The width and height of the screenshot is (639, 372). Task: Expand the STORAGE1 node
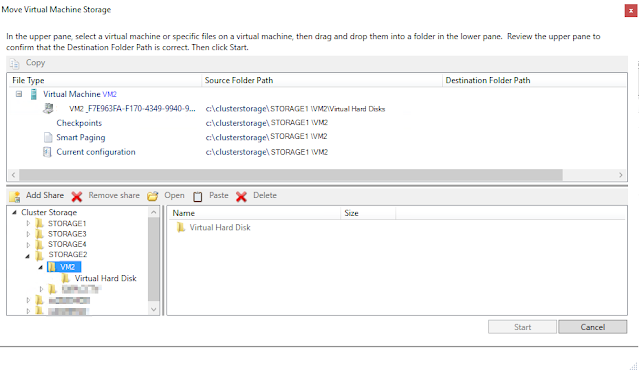pos(28,223)
